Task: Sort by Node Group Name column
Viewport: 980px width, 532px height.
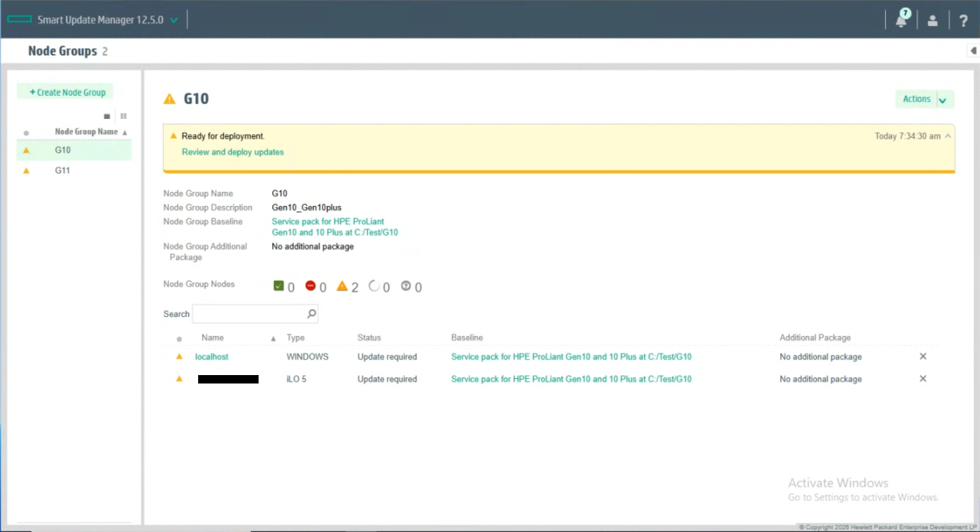Action: (86, 132)
